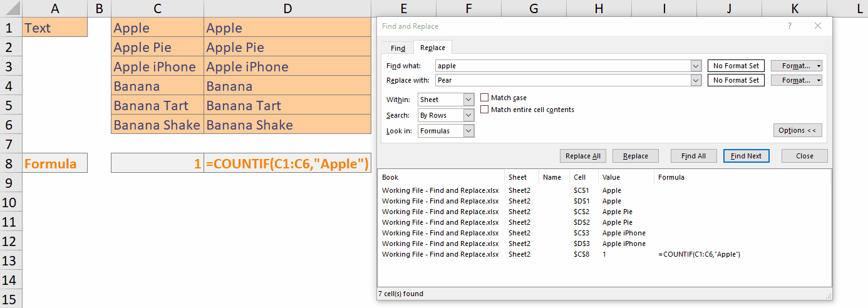Open the Look in Formulas dropdown
This screenshot has height=308, width=868.
click(x=468, y=131)
